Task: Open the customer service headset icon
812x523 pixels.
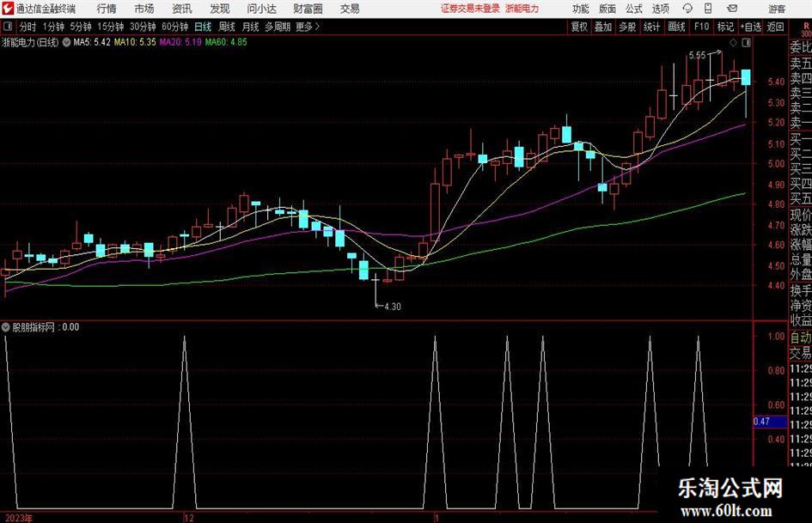Action: [687, 9]
